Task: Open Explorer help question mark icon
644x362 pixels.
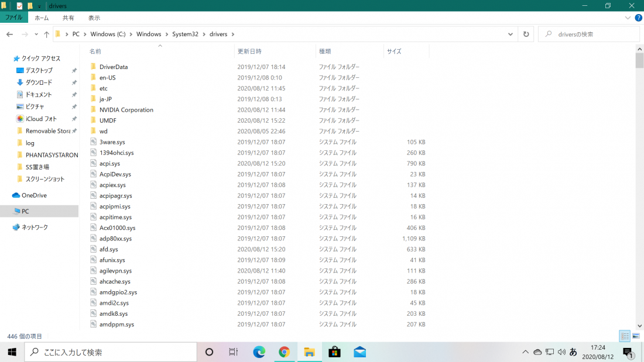Action: [638, 18]
